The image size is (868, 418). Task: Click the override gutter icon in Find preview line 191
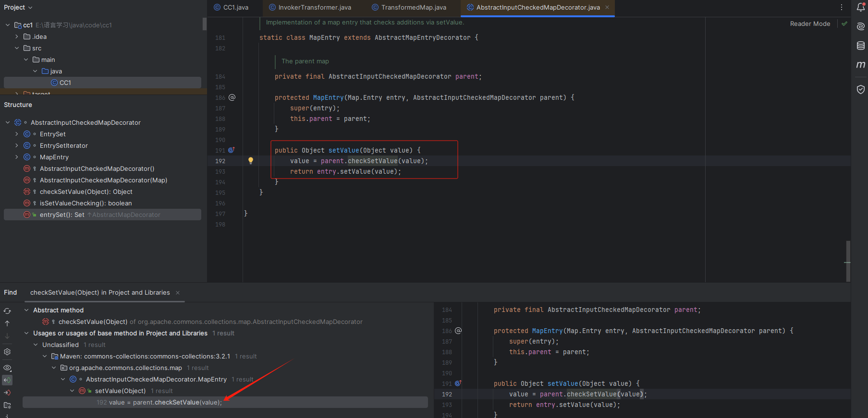point(458,383)
